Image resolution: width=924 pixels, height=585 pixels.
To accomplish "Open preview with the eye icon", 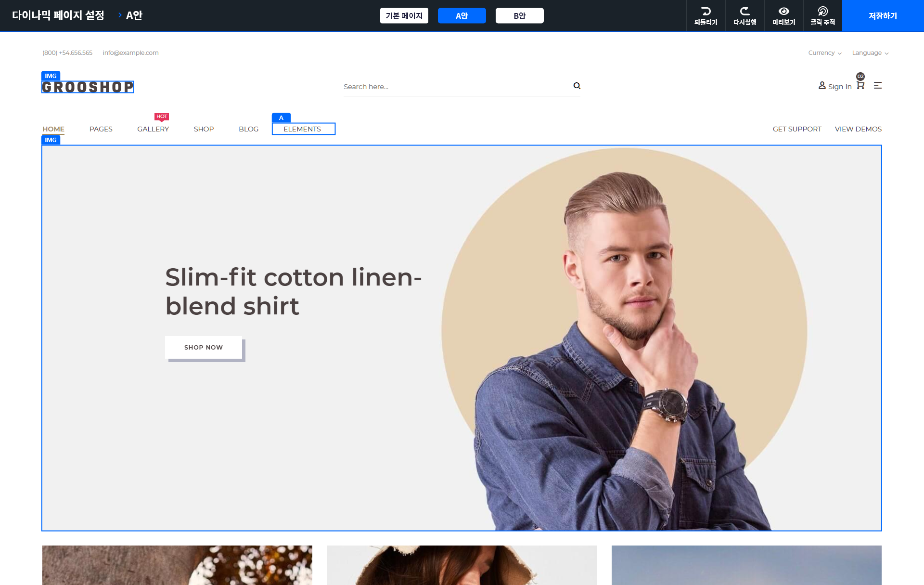I will pyautogui.click(x=783, y=12).
